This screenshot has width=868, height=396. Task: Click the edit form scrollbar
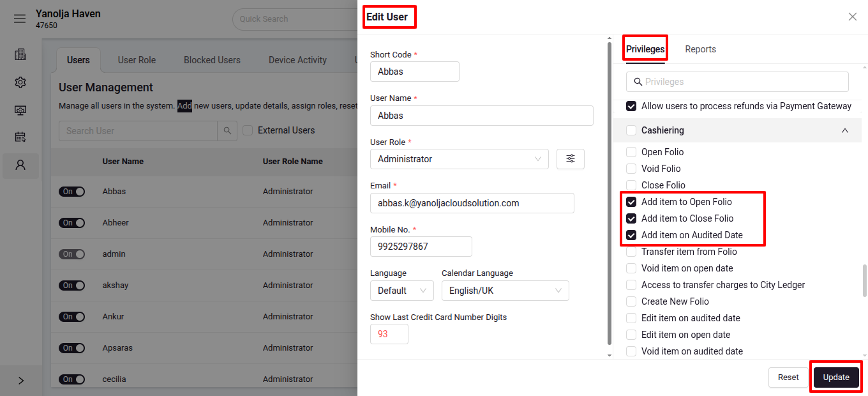[x=609, y=195]
